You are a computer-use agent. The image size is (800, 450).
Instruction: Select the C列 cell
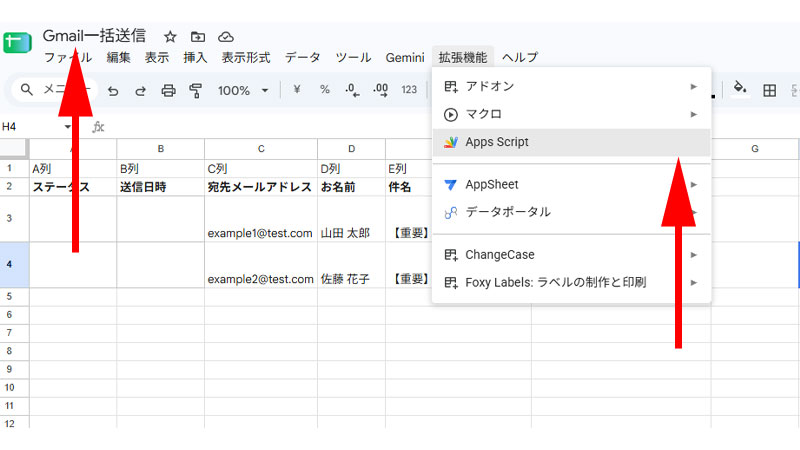(261, 169)
